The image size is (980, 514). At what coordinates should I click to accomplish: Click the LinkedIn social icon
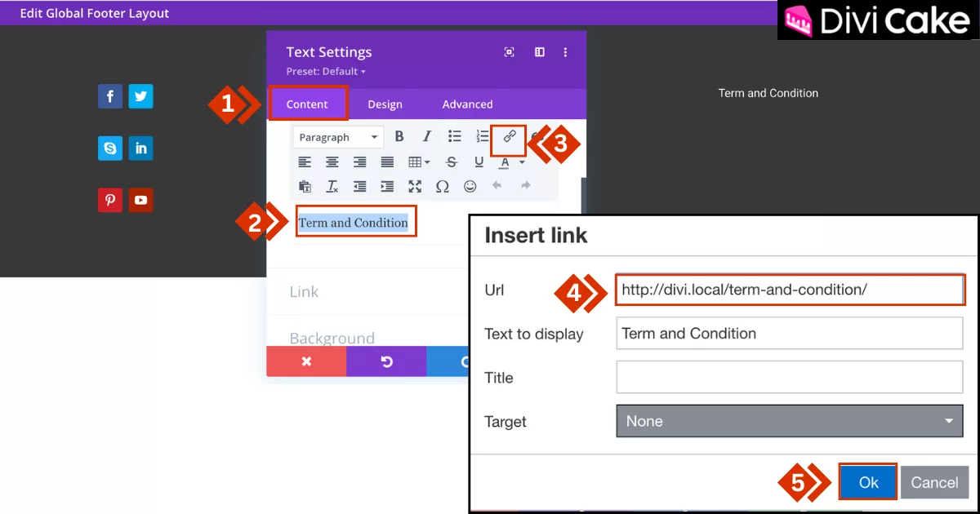coord(140,148)
